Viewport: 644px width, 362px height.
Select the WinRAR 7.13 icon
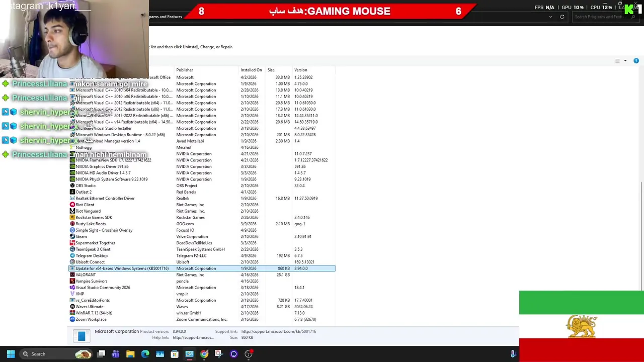[x=72, y=313]
